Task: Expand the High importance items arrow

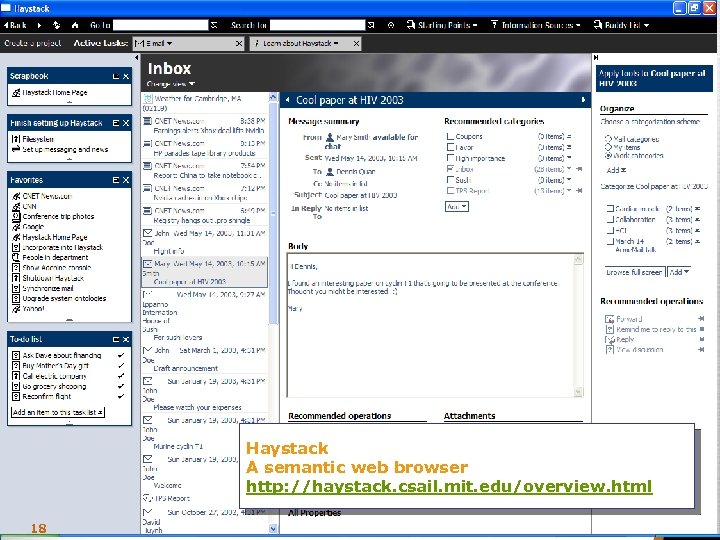Action: [x=569, y=158]
